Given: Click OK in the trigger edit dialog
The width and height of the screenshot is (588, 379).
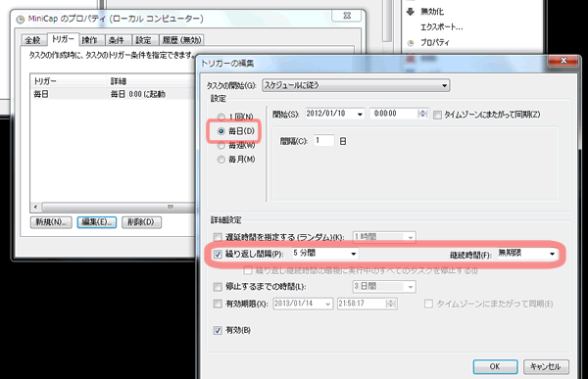Looking at the screenshot, I should 495,366.
